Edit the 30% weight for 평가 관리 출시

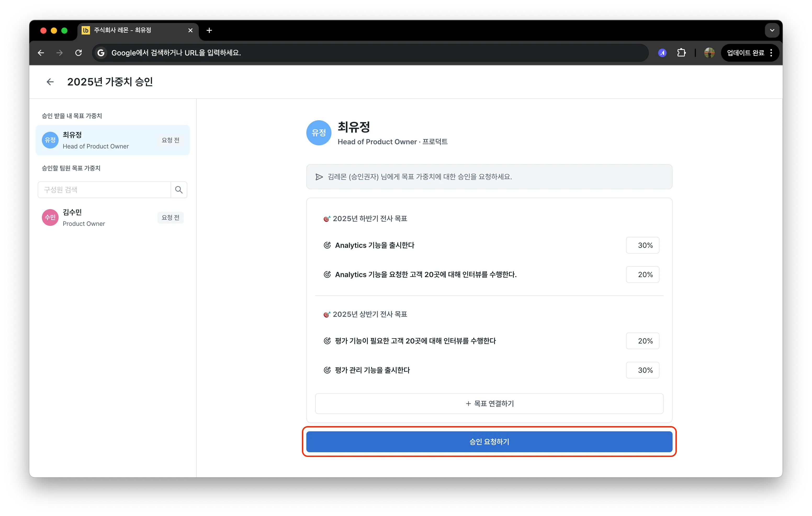coord(643,370)
